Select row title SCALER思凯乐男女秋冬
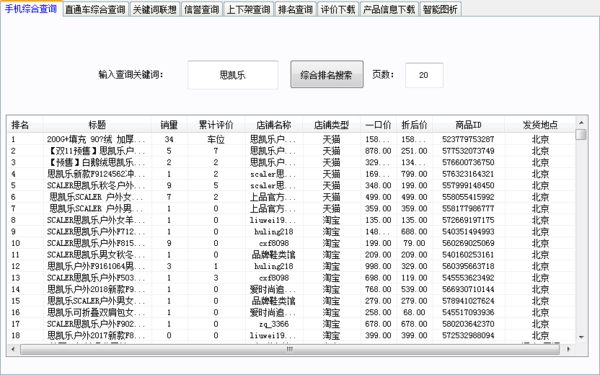 pyautogui.click(x=96, y=254)
